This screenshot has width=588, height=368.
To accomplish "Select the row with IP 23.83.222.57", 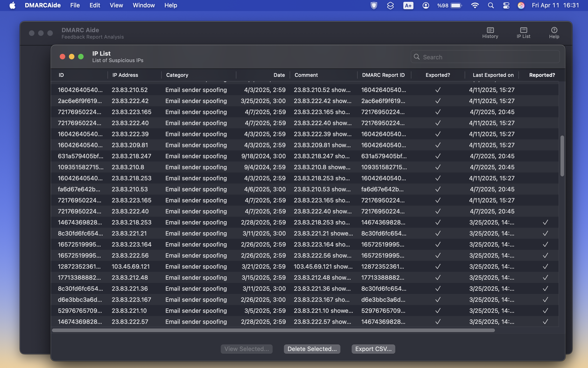I will pos(305,322).
